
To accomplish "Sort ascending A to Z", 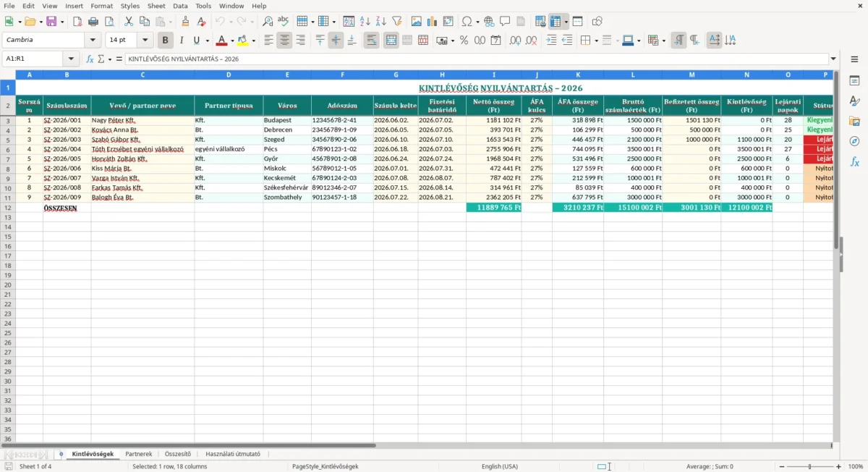I will point(365,22).
